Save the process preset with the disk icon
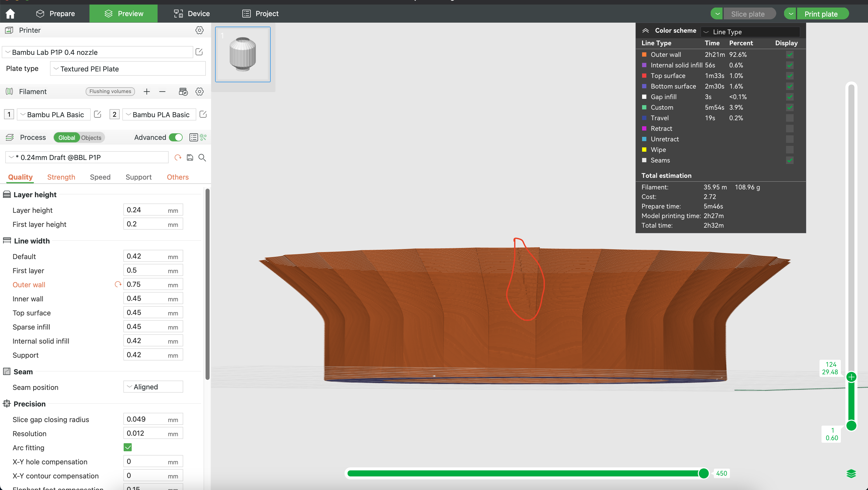 (x=190, y=157)
